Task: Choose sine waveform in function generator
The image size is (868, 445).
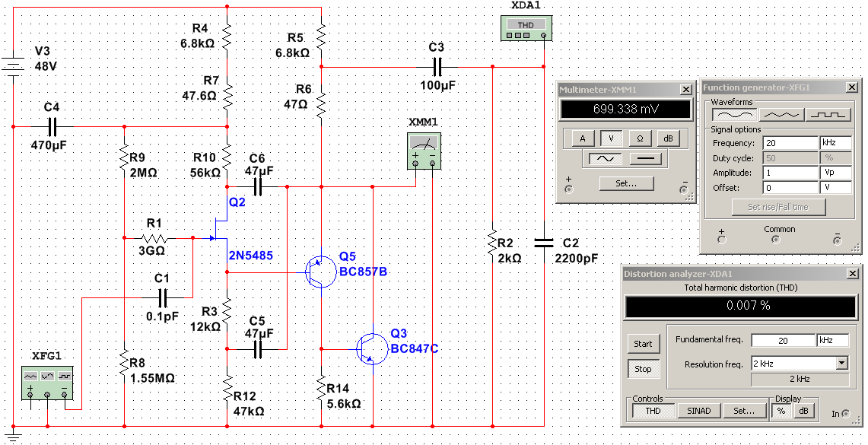Action: pyautogui.click(x=734, y=114)
